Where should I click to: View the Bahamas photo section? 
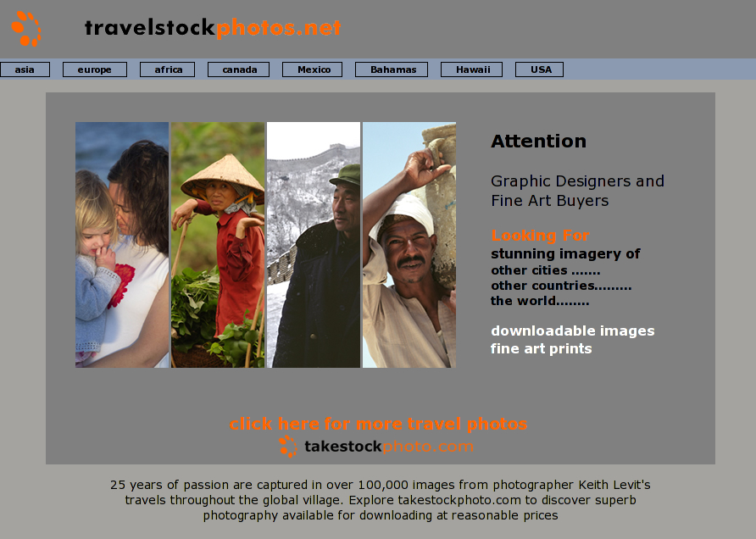point(392,69)
